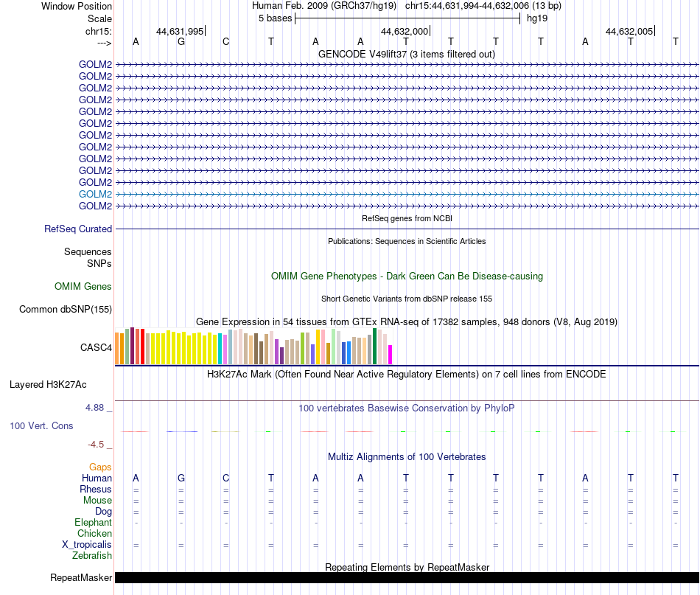The height and width of the screenshot is (595, 700).
Task: Open the Layered H3K27Ac track label
Action: pyautogui.click(x=48, y=385)
